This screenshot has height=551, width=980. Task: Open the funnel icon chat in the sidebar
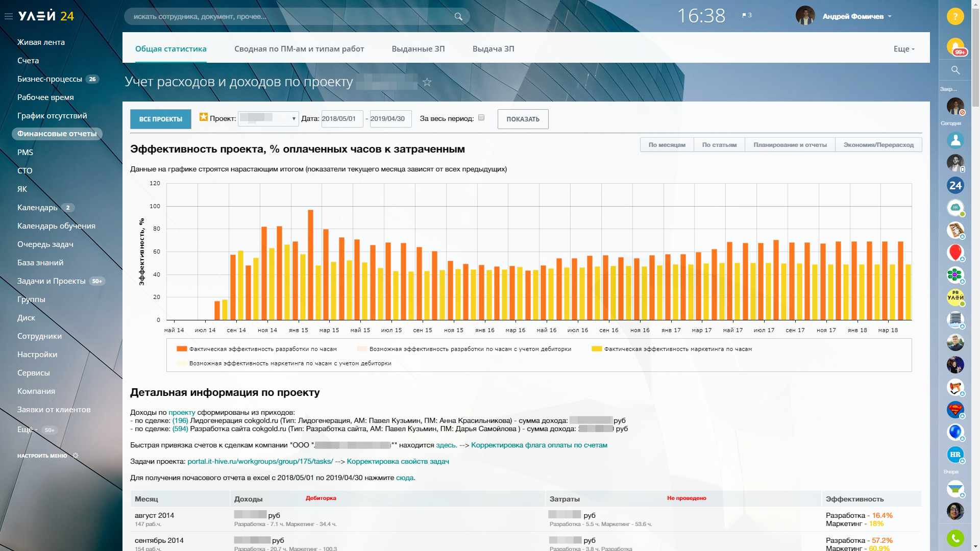955,489
